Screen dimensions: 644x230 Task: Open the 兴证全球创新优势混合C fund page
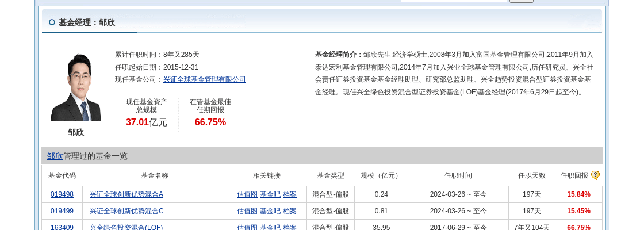tap(126, 211)
